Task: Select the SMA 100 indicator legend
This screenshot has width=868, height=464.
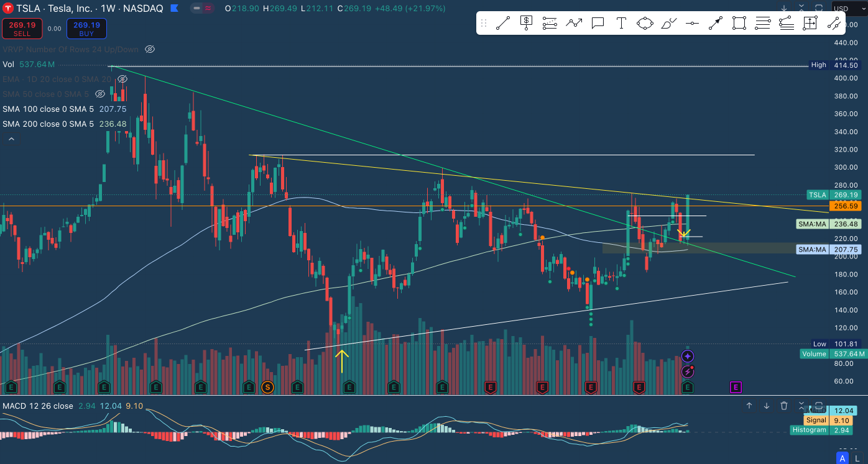Action: pos(64,109)
